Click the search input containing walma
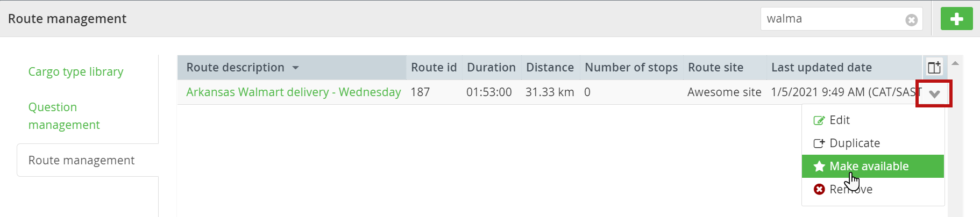Image resolution: width=980 pixels, height=217 pixels. tap(834, 19)
